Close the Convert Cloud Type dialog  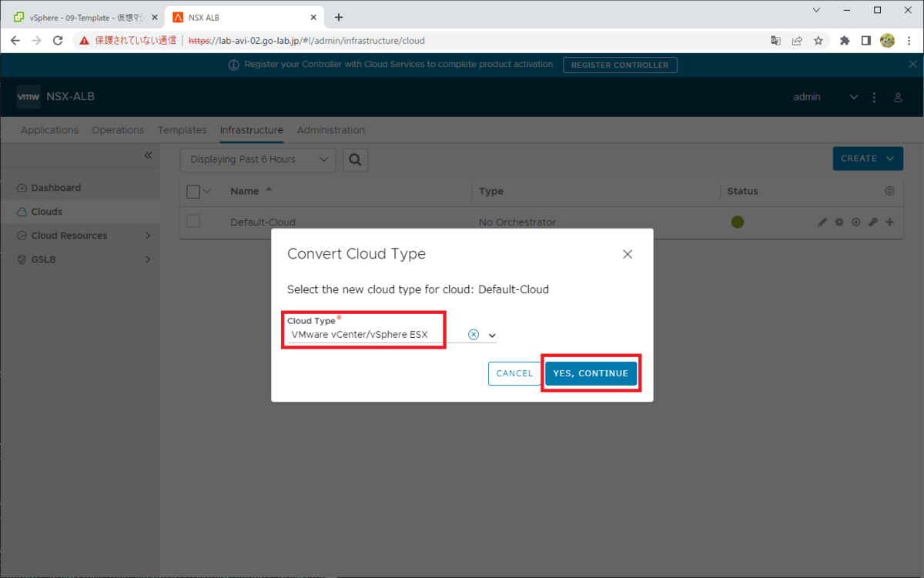pos(628,254)
